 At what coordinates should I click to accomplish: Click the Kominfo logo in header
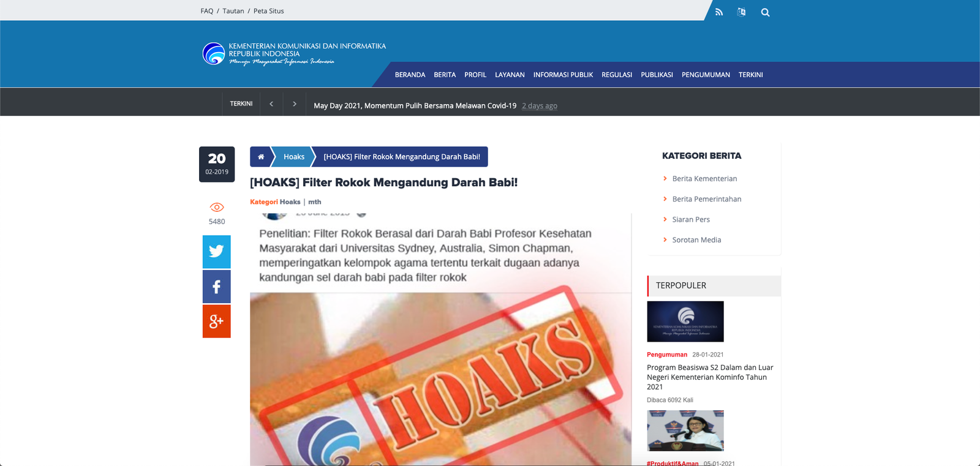(214, 54)
